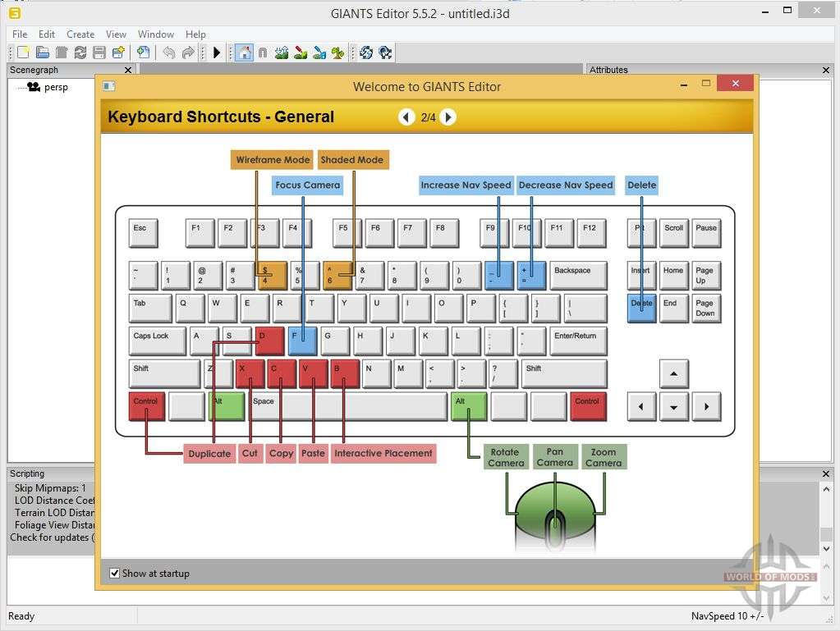Click the Pan Camera label
This screenshot has height=631, width=840.
pyautogui.click(x=555, y=457)
